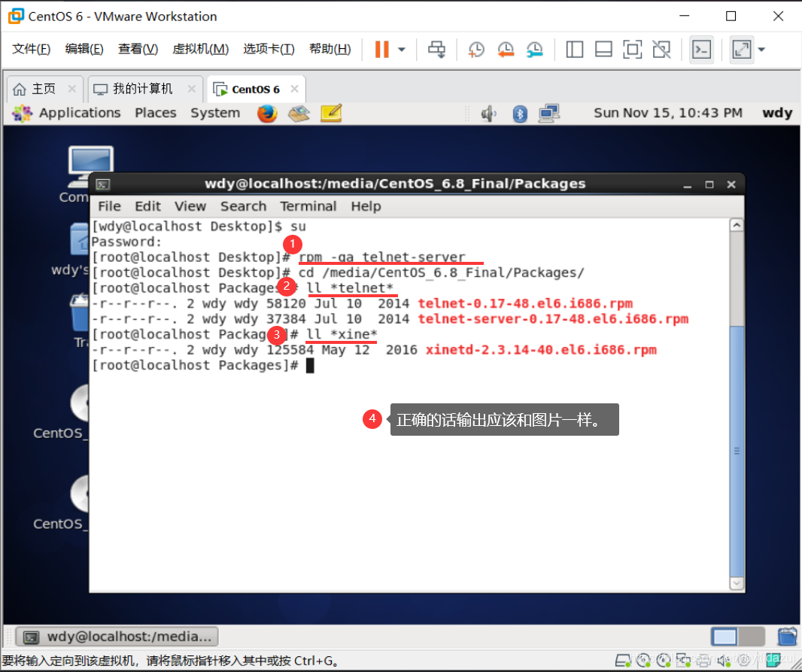This screenshot has height=672, width=802.
Task: Open the volume control applet
Action: pyautogui.click(x=488, y=114)
